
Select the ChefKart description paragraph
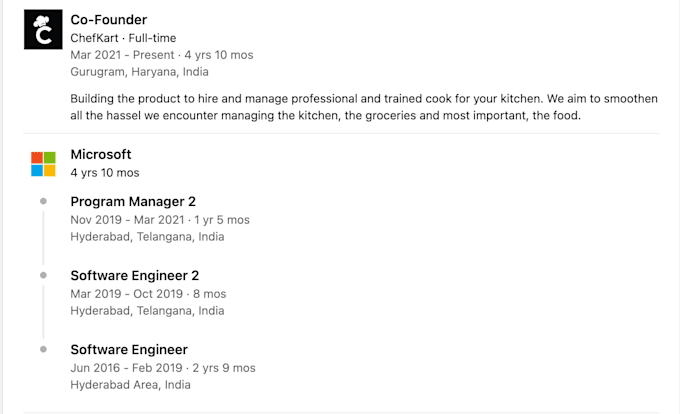[364, 107]
